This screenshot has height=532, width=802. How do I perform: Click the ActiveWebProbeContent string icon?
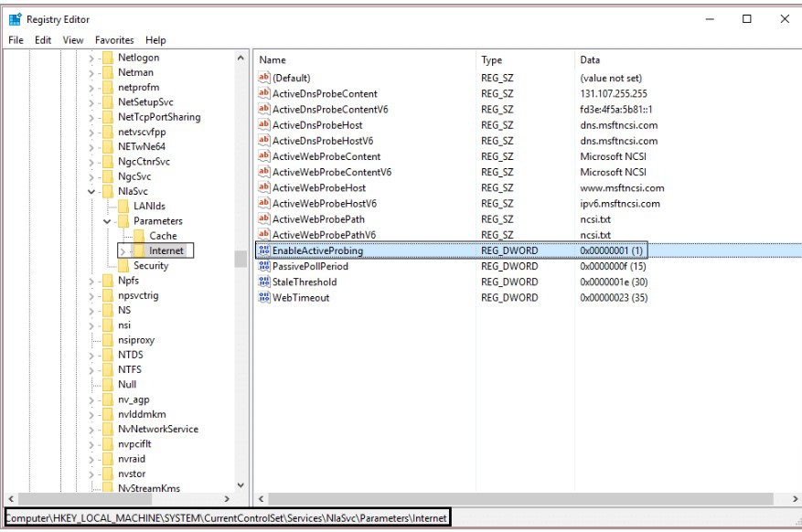(x=264, y=156)
